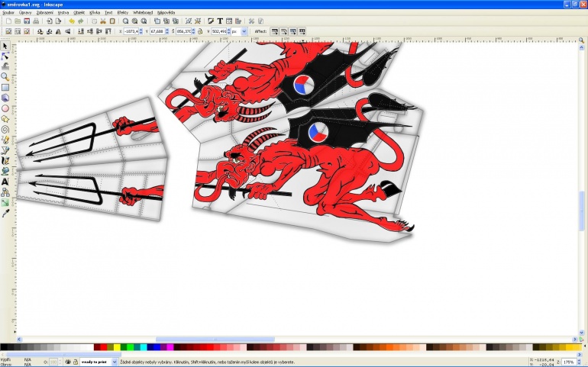Select the Text tool in toolbox

(x=5, y=182)
